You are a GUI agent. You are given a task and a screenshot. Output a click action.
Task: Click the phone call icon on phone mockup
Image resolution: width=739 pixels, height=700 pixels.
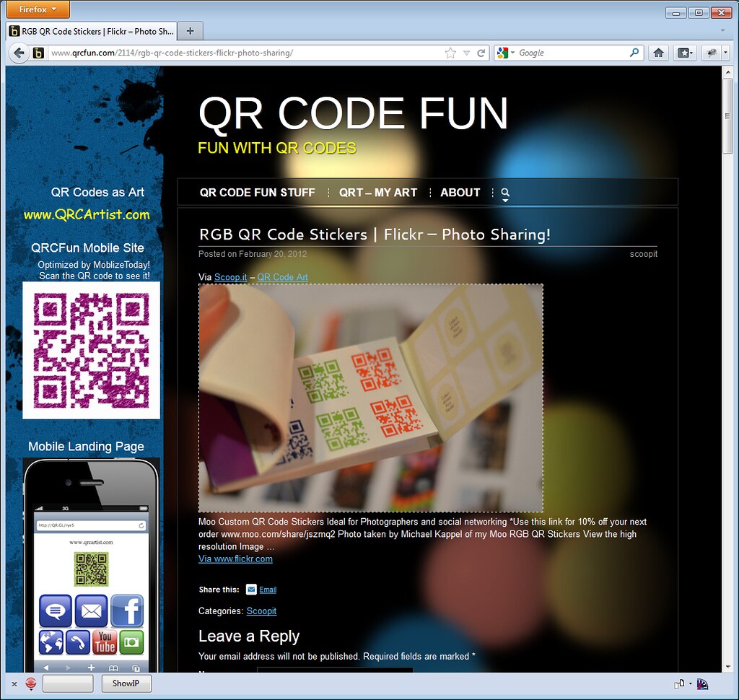point(78,642)
